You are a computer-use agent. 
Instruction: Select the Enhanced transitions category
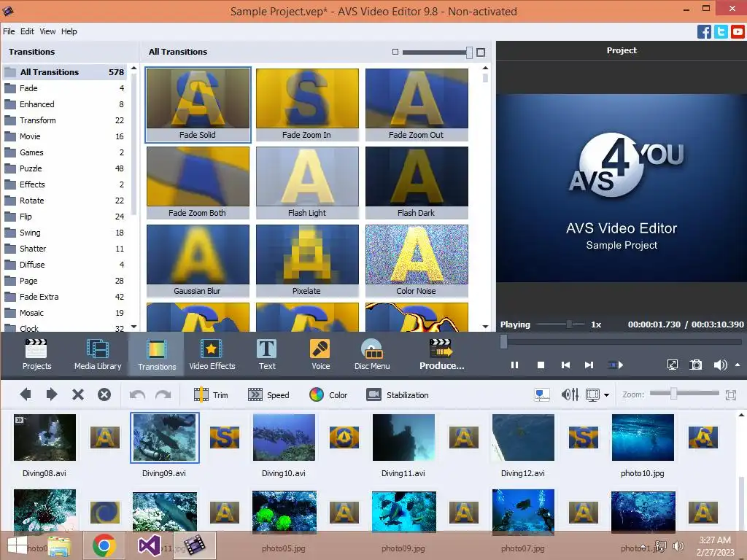[x=64, y=104]
